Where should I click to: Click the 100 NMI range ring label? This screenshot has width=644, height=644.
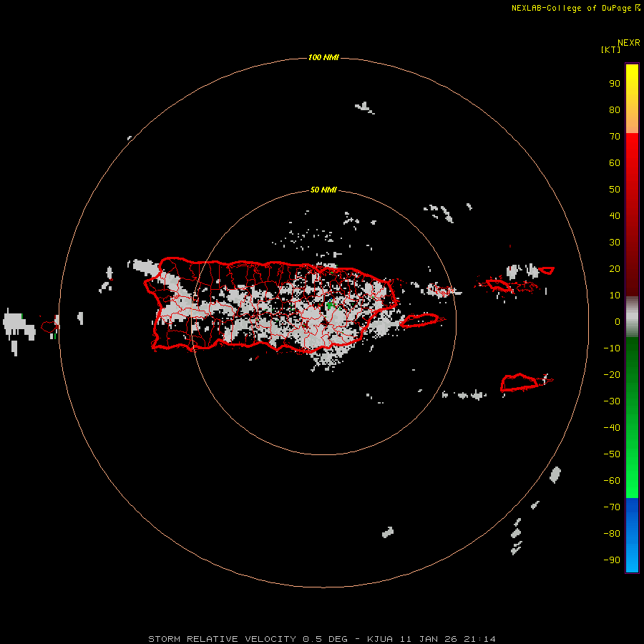(x=323, y=57)
